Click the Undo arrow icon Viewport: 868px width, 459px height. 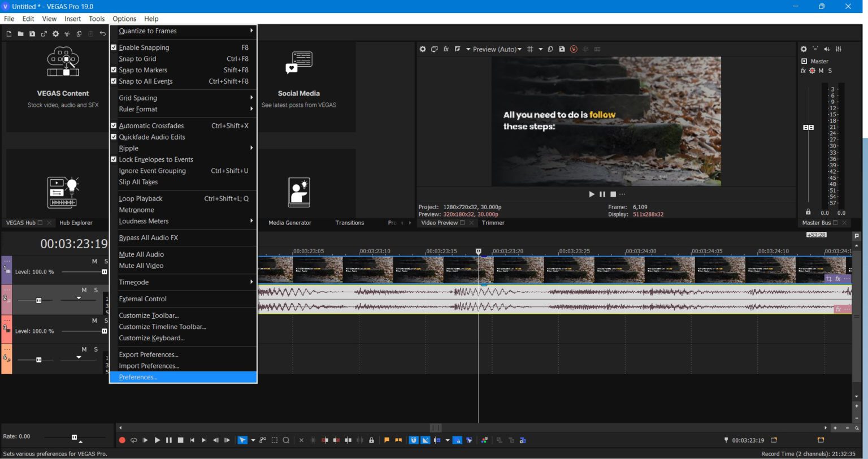tap(102, 34)
